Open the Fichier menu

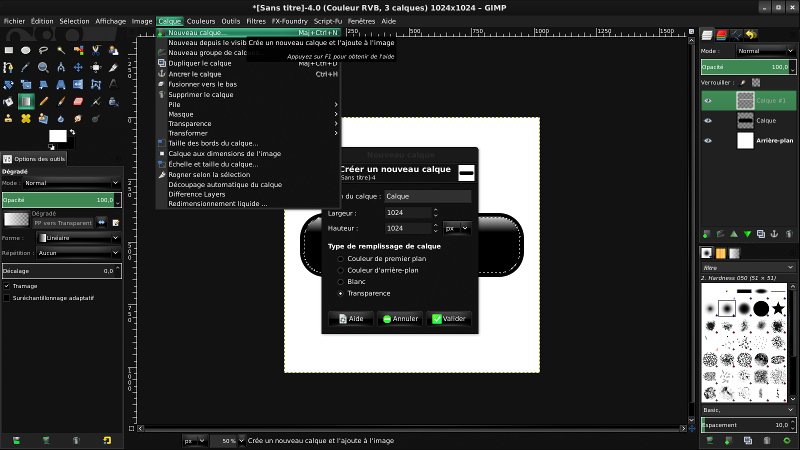14,21
